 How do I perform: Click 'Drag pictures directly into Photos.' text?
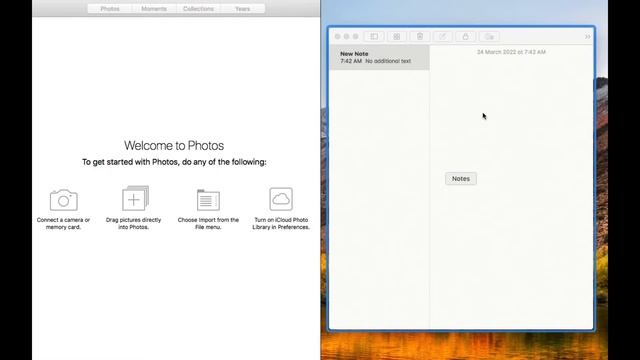click(x=133, y=223)
